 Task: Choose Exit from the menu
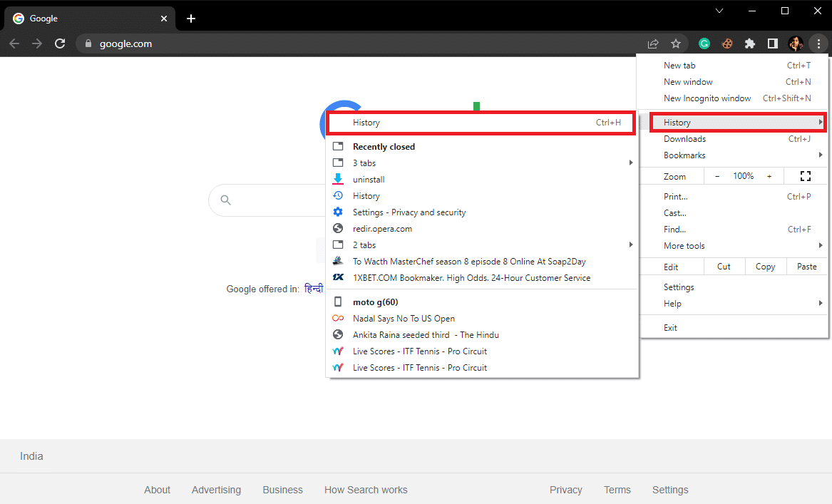coord(734,328)
